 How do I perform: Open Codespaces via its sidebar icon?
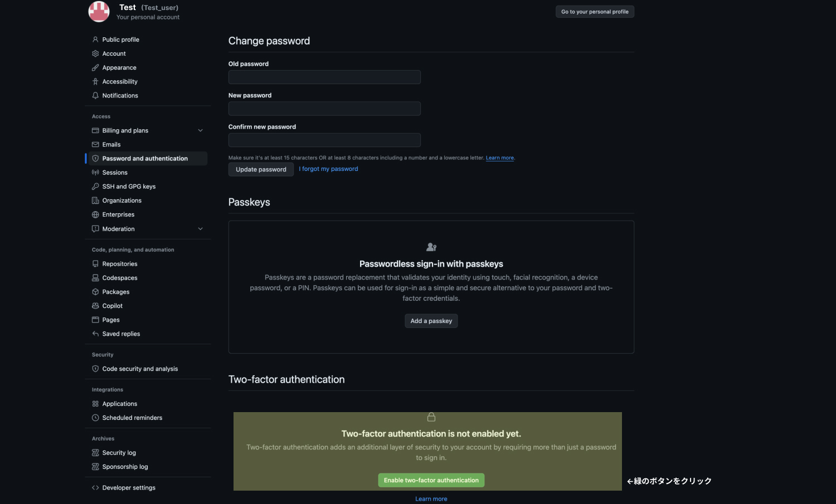tap(95, 277)
